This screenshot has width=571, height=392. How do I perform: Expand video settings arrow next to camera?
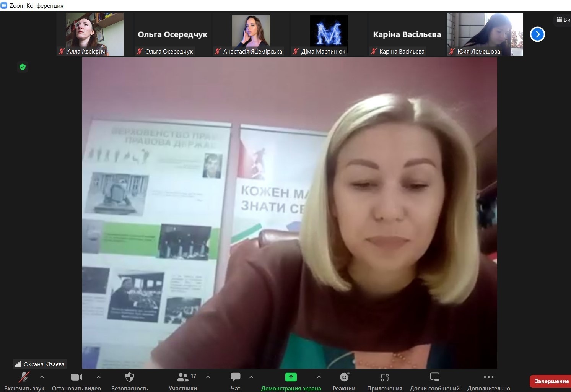99,377
